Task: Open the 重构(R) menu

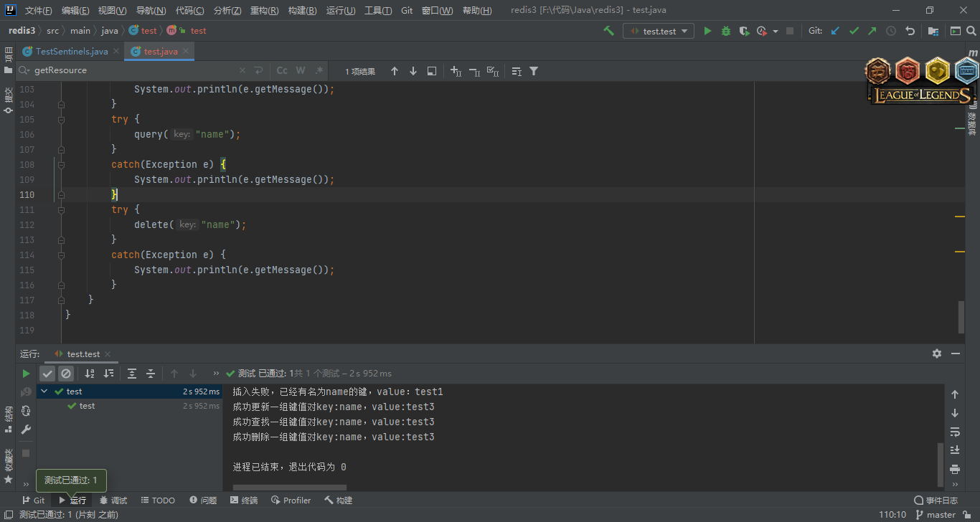Action: pos(264,11)
